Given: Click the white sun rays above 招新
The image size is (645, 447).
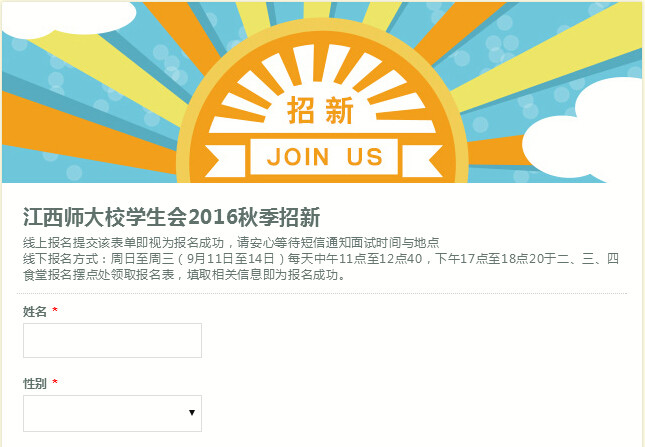Looking at the screenshot, I should pos(322,82).
